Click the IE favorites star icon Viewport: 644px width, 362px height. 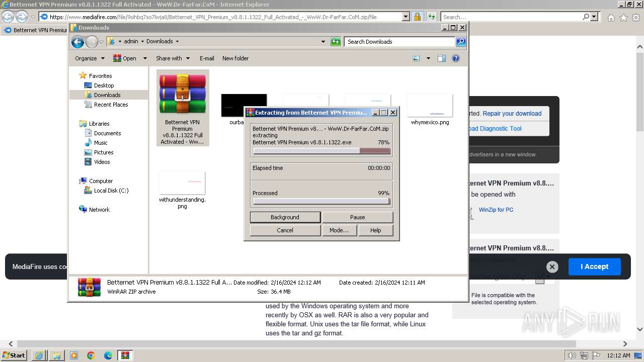point(623,18)
